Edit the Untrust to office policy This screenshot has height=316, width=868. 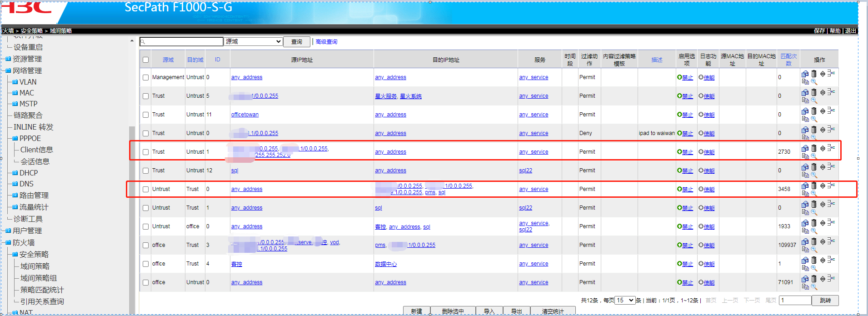(805, 223)
